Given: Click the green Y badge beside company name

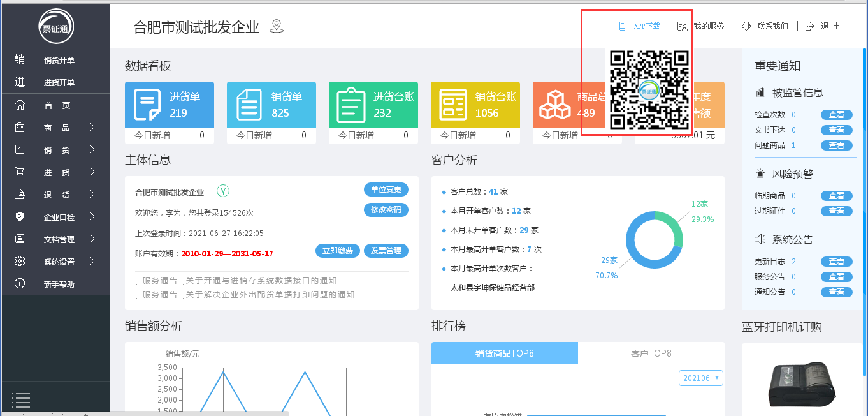Looking at the screenshot, I should (x=223, y=191).
